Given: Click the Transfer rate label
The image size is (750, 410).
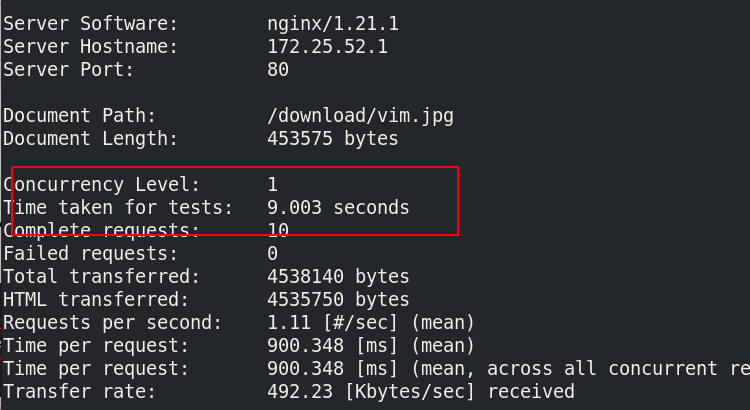Looking at the screenshot, I should click(x=79, y=391).
